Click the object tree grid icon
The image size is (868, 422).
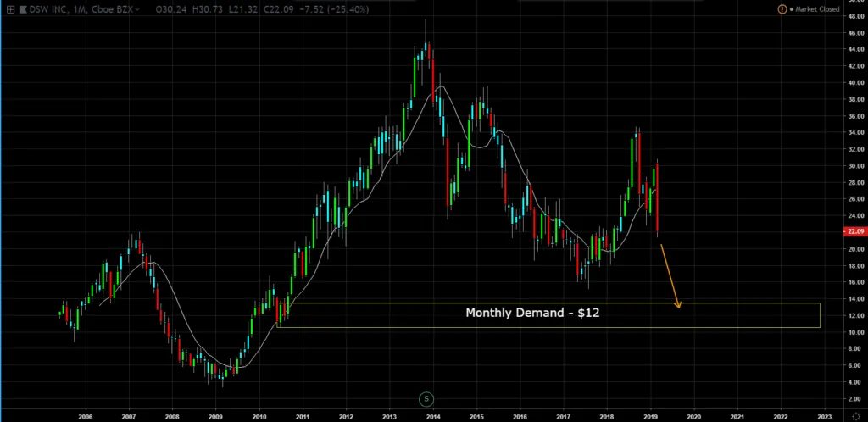[x=10, y=9]
